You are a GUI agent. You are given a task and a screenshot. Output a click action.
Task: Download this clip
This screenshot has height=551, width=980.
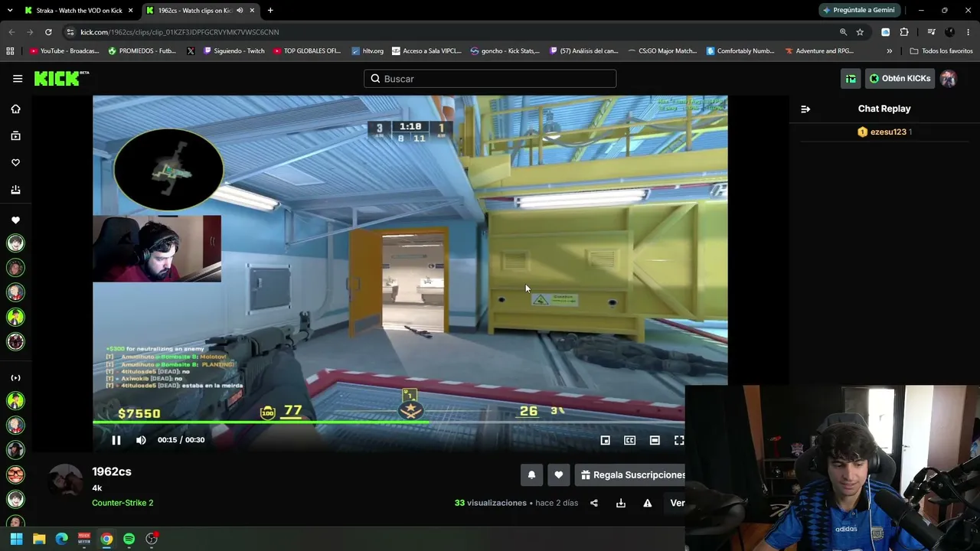[x=621, y=503]
